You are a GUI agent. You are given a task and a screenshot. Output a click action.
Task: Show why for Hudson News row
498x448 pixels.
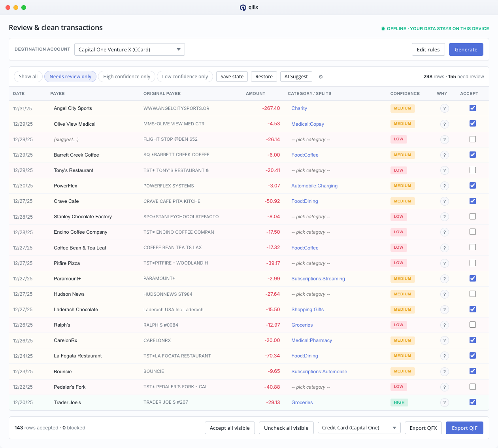pyautogui.click(x=445, y=294)
